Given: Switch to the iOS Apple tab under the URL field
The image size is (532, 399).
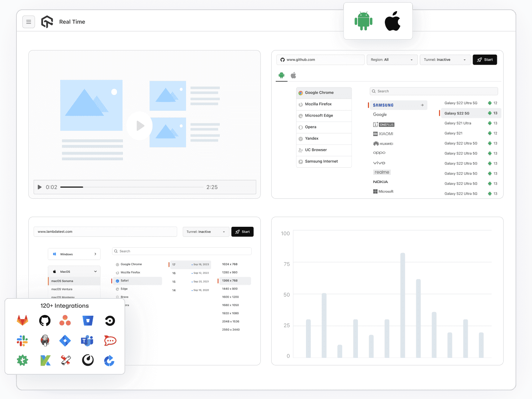Looking at the screenshot, I should pyautogui.click(x=294, y=75).
